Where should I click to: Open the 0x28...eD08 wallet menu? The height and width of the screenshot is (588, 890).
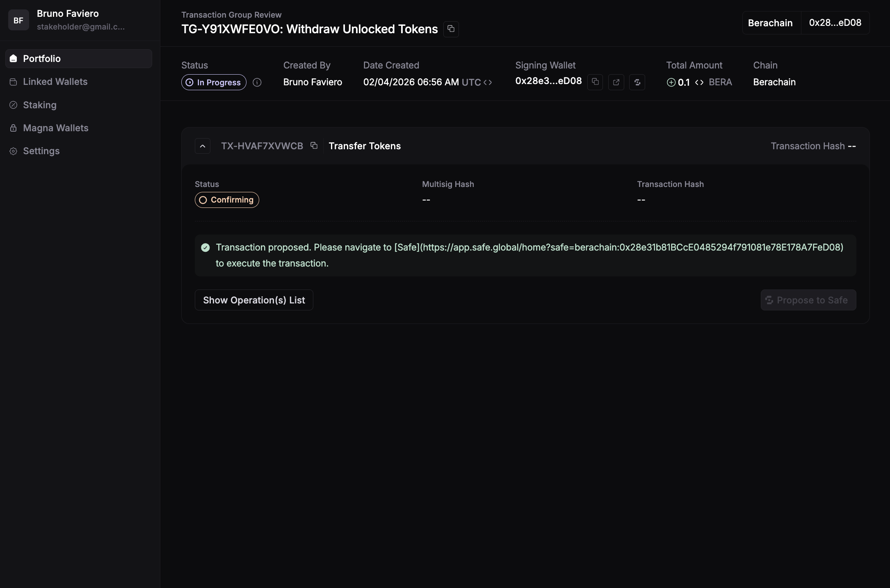835,23
